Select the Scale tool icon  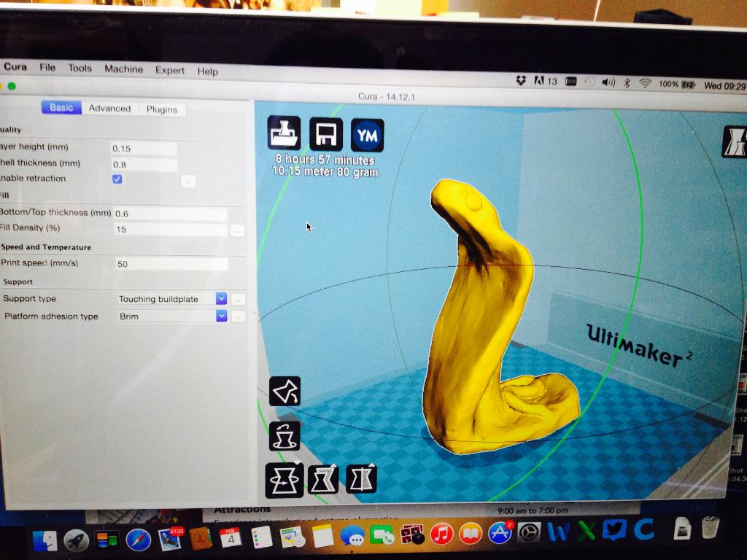pos(323,479)
